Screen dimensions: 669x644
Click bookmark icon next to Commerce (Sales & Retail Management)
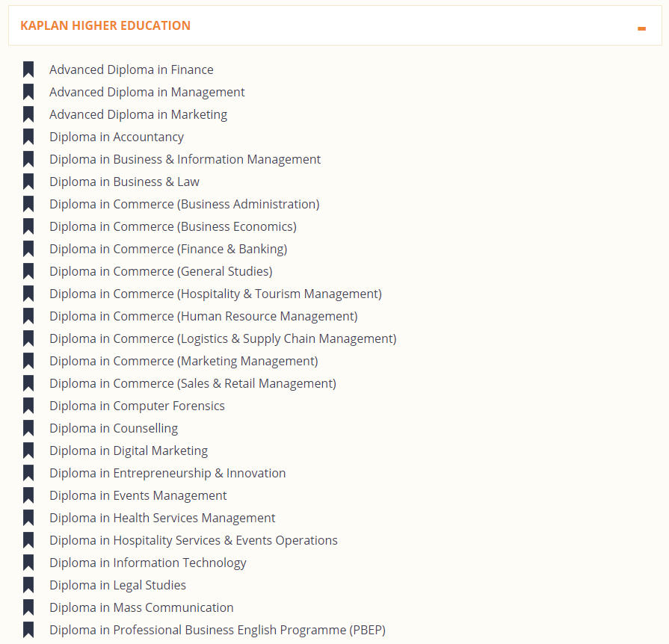pos(28,383)
